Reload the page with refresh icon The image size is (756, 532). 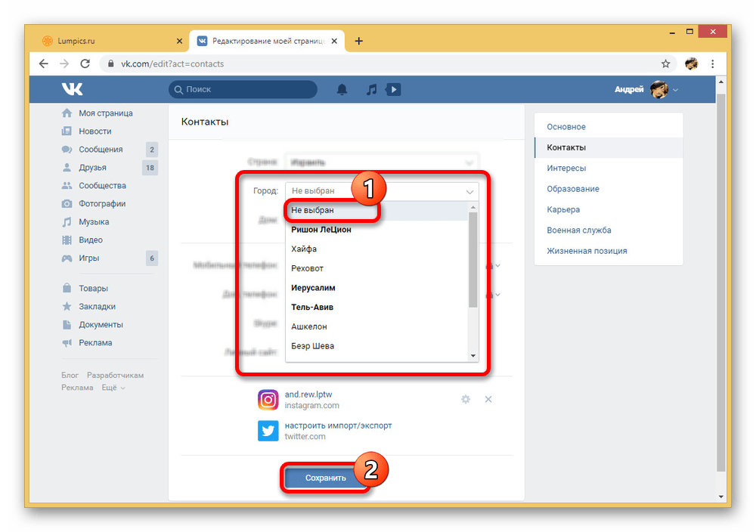click(85, 63)
